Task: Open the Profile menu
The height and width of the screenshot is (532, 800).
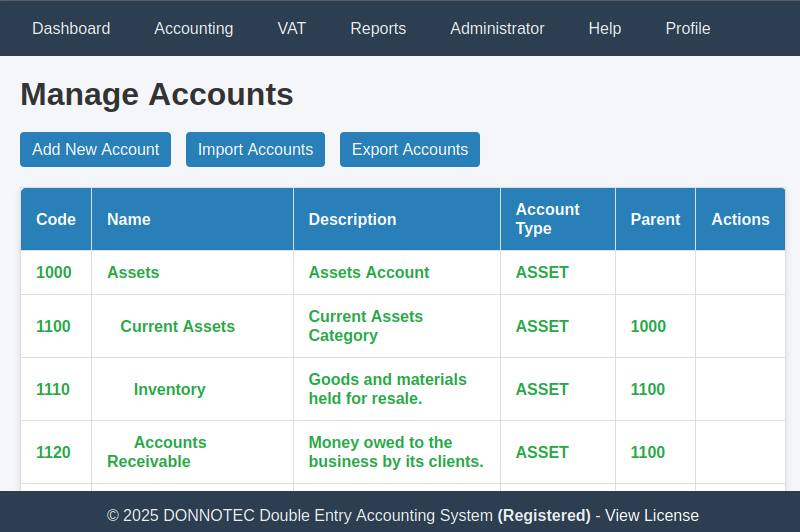Action: click(688, 29)
